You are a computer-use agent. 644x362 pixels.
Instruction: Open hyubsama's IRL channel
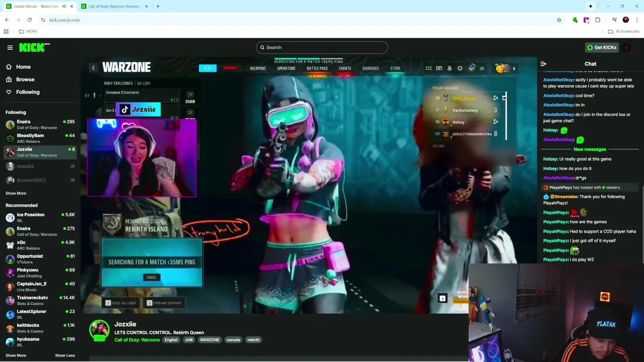(40, 342)
